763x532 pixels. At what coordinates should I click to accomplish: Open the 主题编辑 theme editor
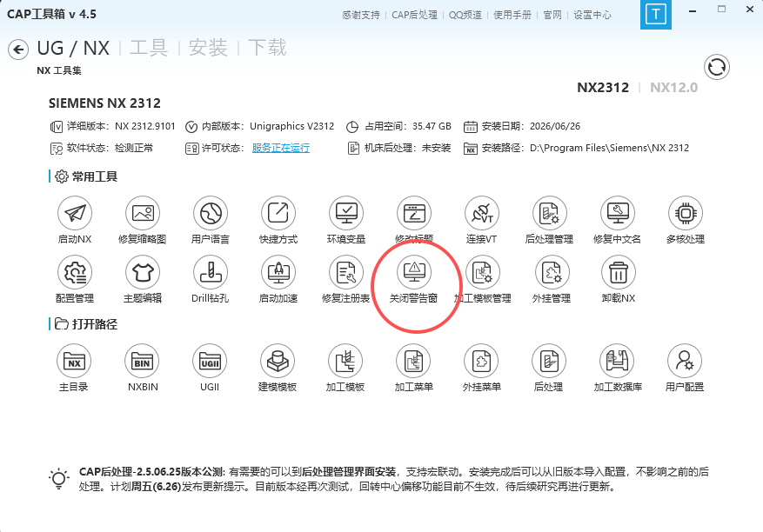coord(143,272)
